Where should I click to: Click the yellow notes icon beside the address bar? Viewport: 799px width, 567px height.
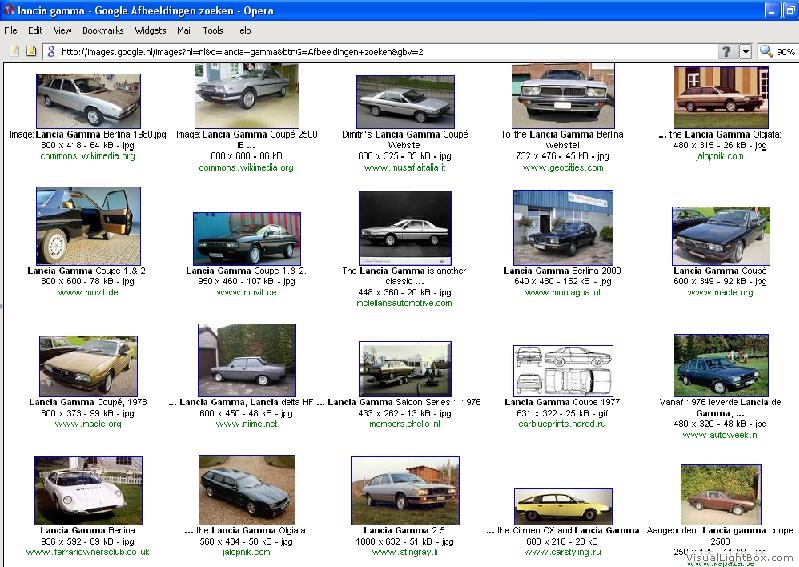click(x=31, y=51)
